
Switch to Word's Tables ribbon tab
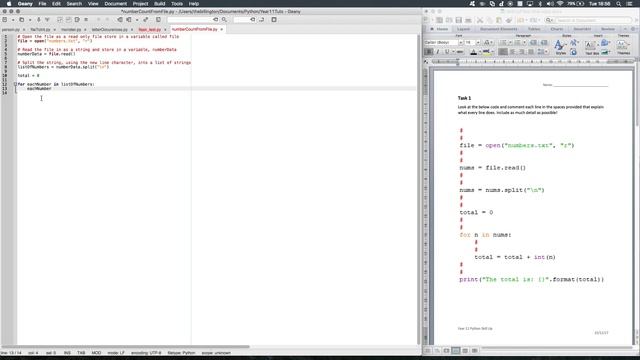click(x=534, y=29)
